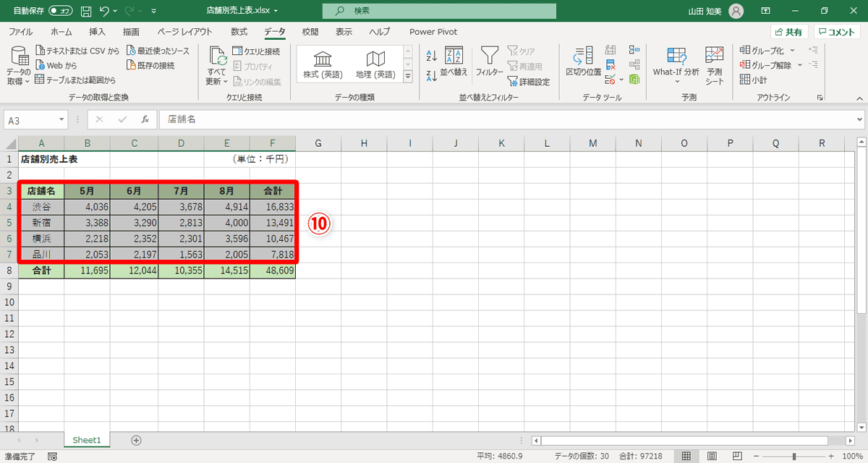Switch to ページ レイアウト tab
The width and height of the screenshot is (868, 463).
(185, 32)
